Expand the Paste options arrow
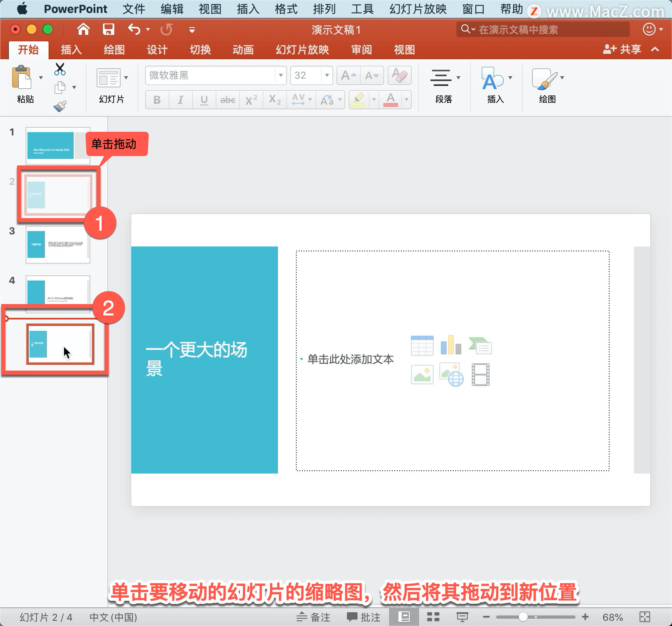The image size is (672, 626). click(41, 77)
